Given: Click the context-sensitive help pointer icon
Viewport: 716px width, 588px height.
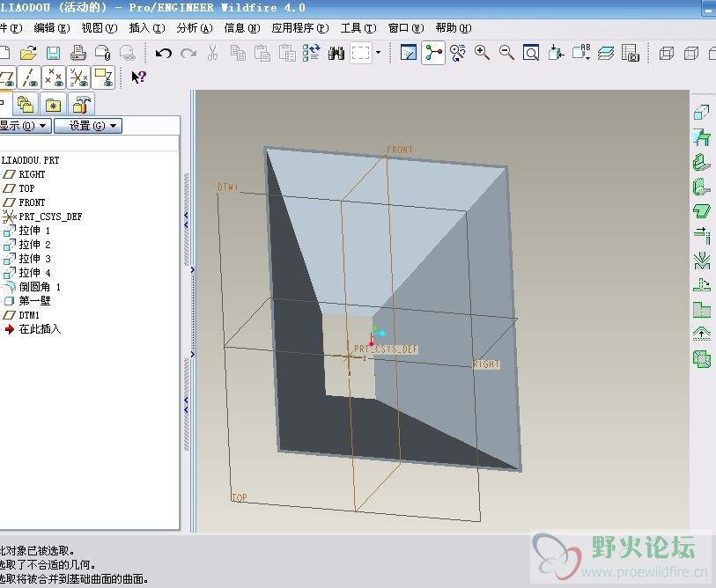Looking at the screenshot, I should point(138,77).
